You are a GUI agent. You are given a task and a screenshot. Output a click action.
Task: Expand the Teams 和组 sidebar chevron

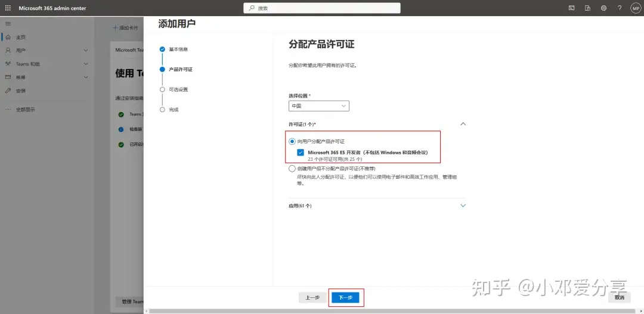coord(86,64)
